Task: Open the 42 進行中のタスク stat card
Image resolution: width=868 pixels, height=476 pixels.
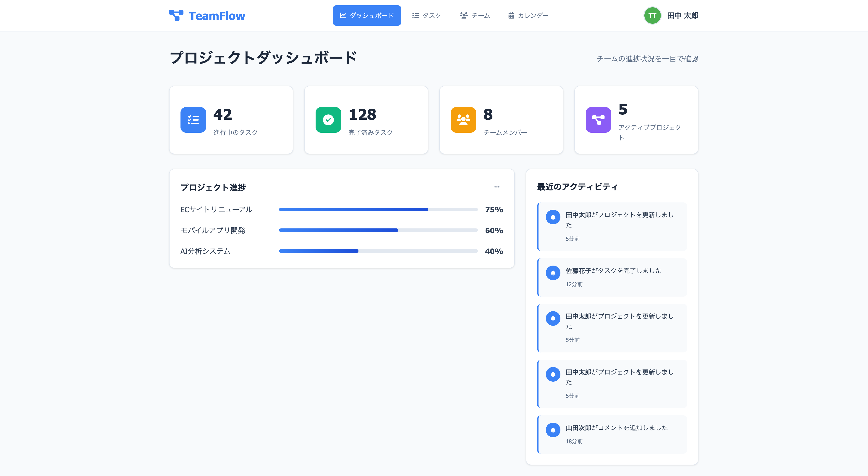Action: click(x=231, y=120)
